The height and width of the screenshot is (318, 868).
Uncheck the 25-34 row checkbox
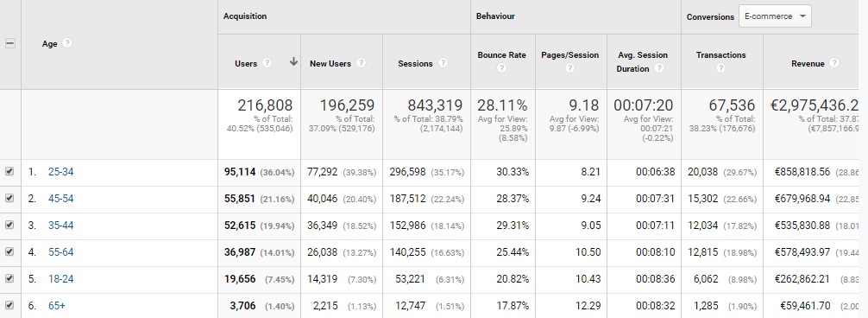[9, 172]
